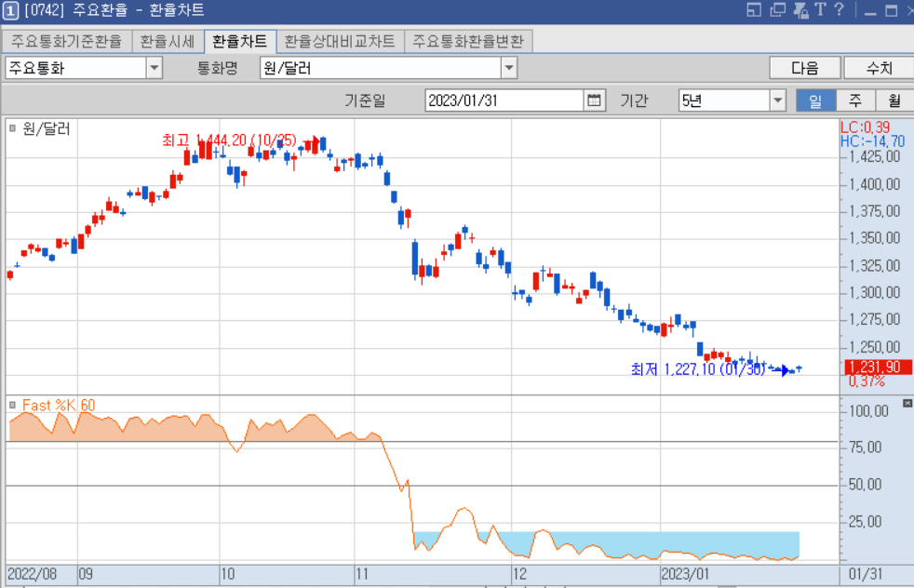
Task: Switch to the 환율시세 tab
Action: click(168, 41)
